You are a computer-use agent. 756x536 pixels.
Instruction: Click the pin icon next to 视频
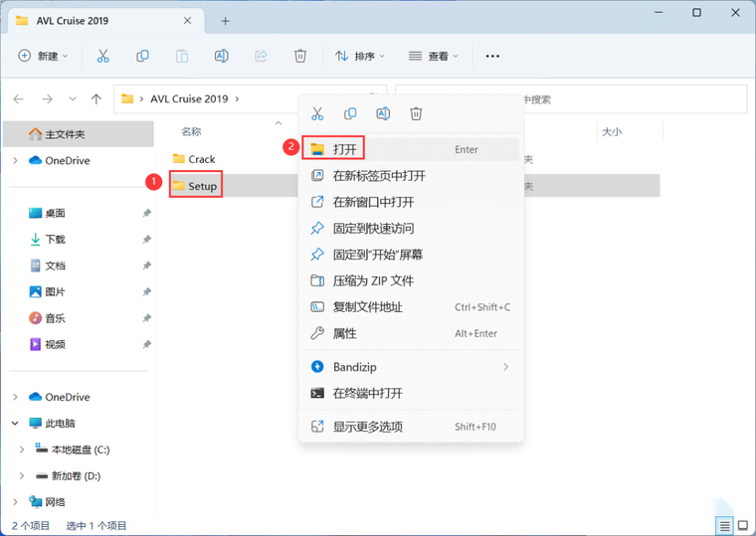click(147, 344)
